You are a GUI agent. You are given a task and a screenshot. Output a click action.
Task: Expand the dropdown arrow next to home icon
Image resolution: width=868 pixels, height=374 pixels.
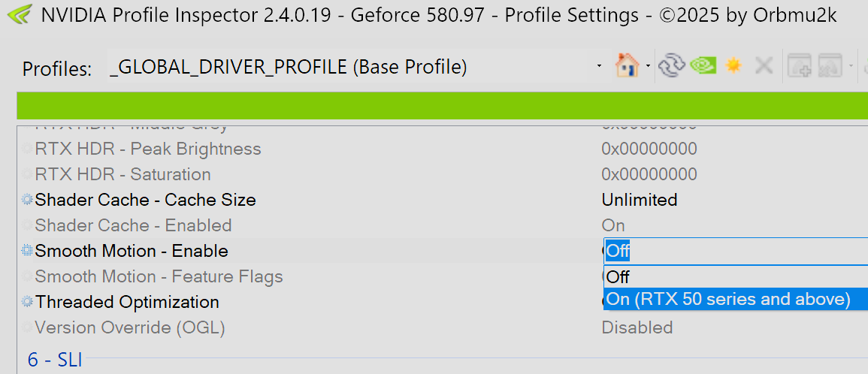point(647,67)
